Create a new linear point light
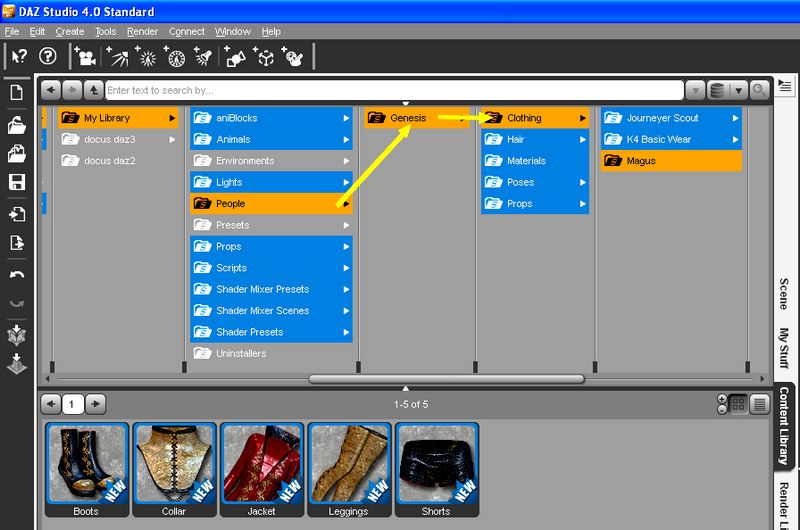This screenshot has height=530, width=800. (174, 57)
